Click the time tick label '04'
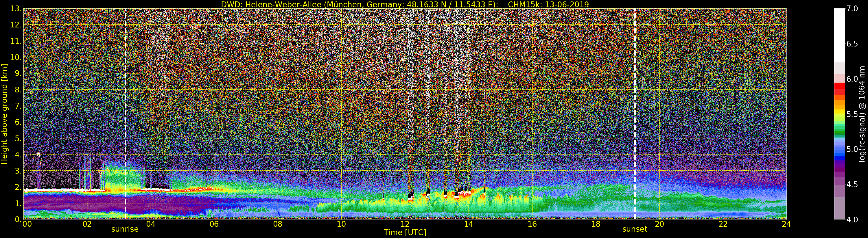 [151, 224]
